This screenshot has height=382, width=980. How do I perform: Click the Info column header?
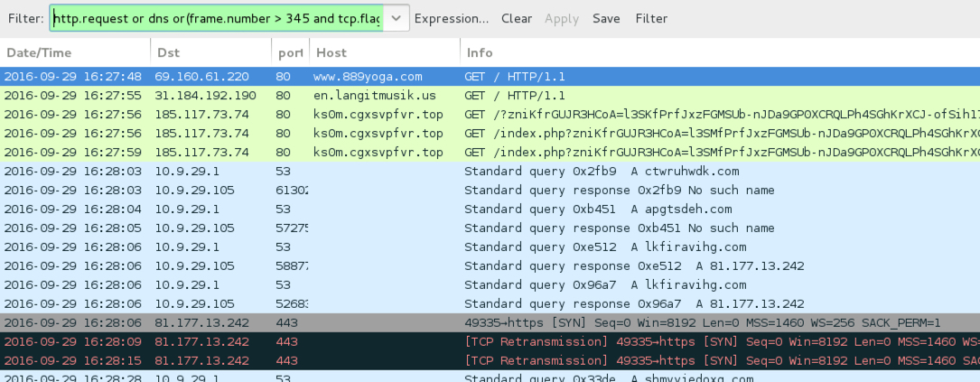479,52
